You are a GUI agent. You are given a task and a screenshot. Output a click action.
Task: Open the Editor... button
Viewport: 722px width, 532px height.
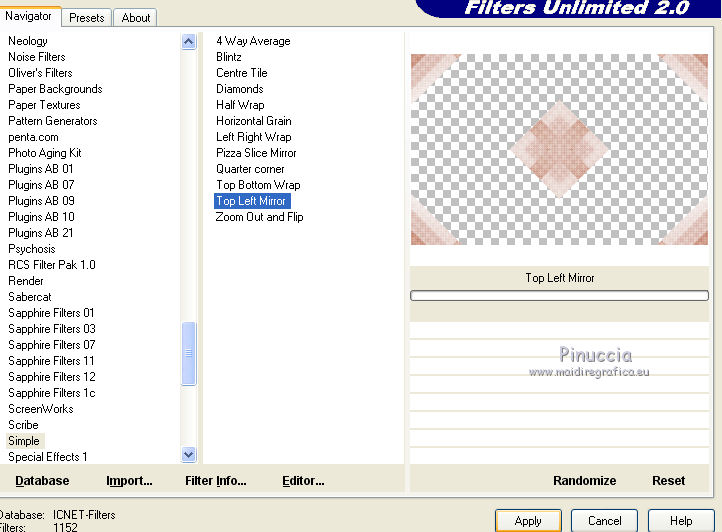[x=303, y=481]
